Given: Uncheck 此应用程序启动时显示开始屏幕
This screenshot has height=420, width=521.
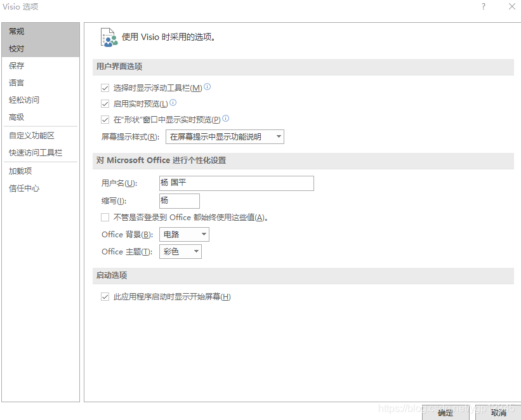Looking at the screenshot, I should click(105, 297).
